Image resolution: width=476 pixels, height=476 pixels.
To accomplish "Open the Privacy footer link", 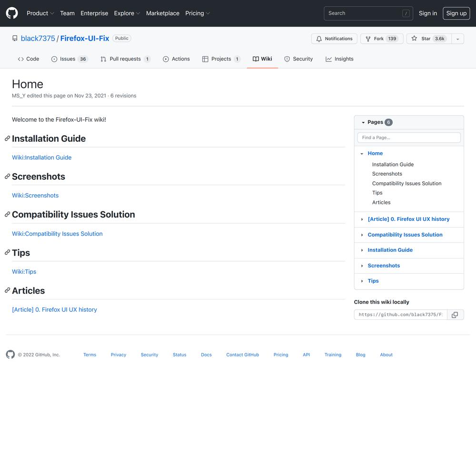I will (x=119, y=355).
